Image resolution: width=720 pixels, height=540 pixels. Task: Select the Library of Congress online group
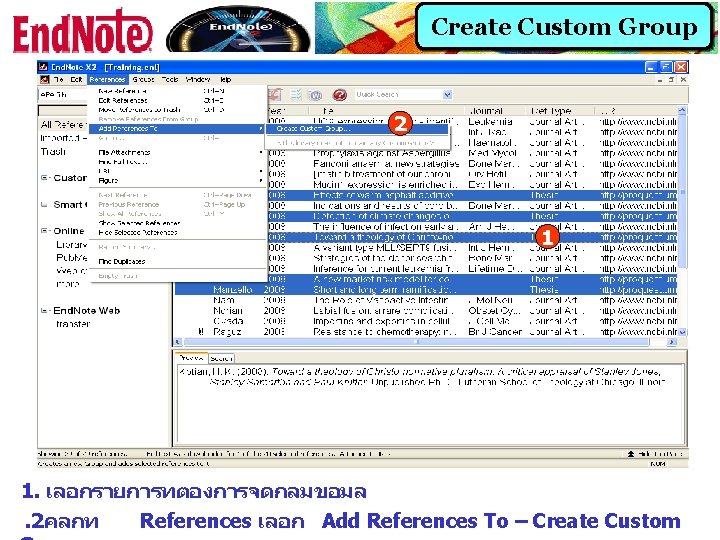(x=71, y=245)
